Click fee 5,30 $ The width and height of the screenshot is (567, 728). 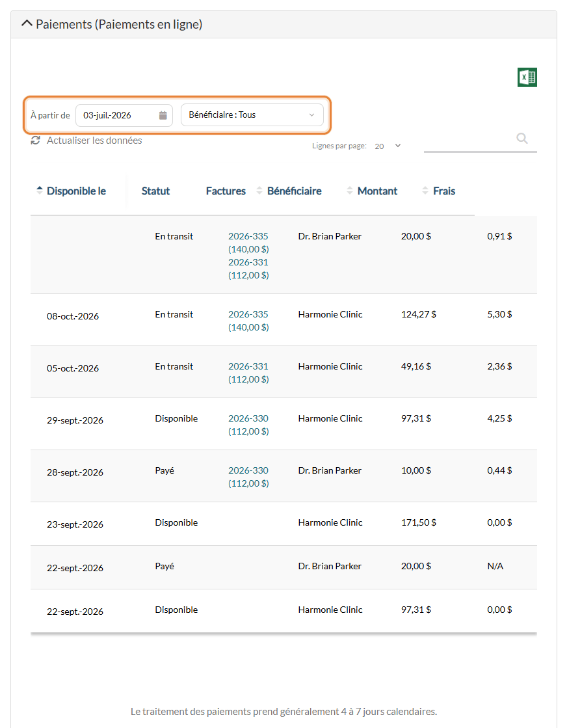500,314
